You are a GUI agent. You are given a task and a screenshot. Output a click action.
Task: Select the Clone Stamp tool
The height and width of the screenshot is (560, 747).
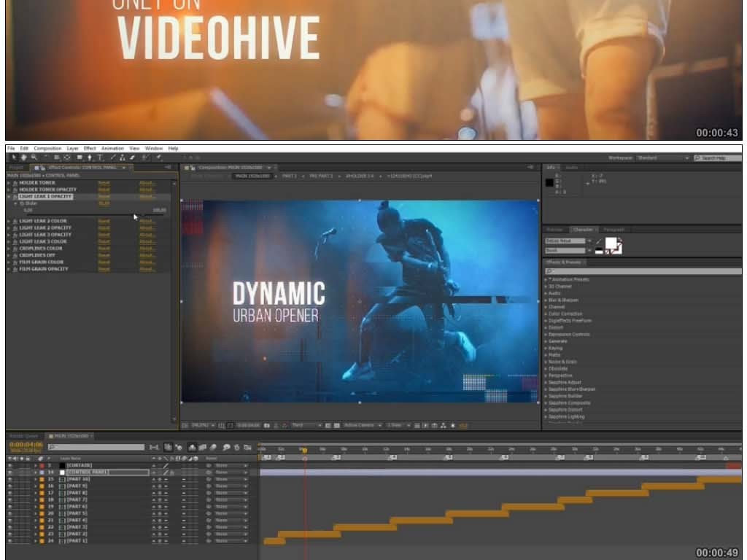coord(123,157)
